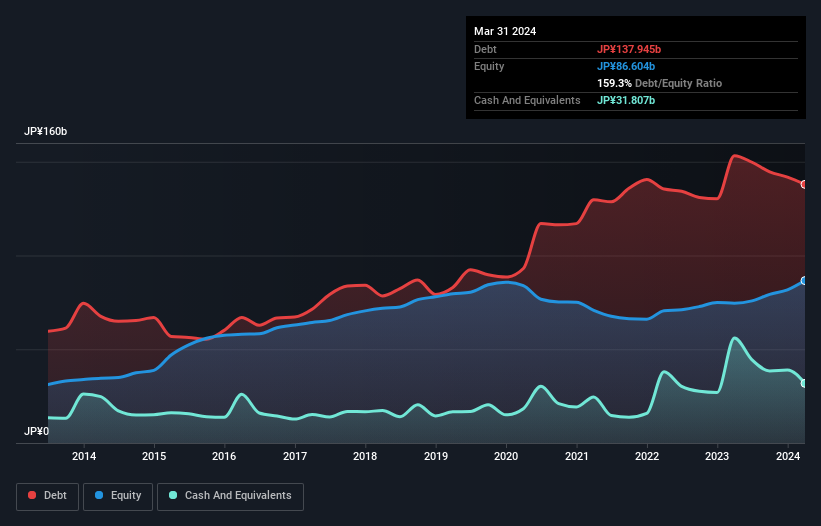Screen dimensions: 821x526
Task: Click the teal Cash And Equivalents legend dot
Action: coord(173,495)
